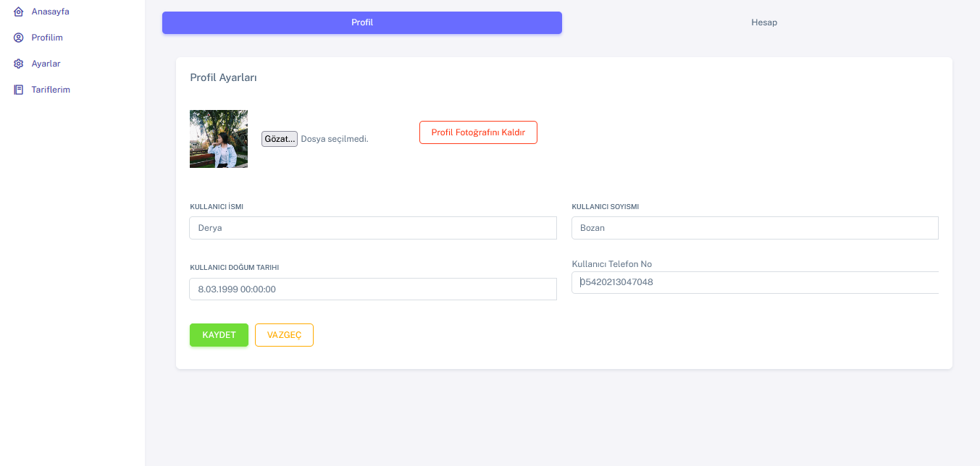Click the Ayarlar gear icon in sidebar
Screen dimensions: 980x466
coord(18,63)
